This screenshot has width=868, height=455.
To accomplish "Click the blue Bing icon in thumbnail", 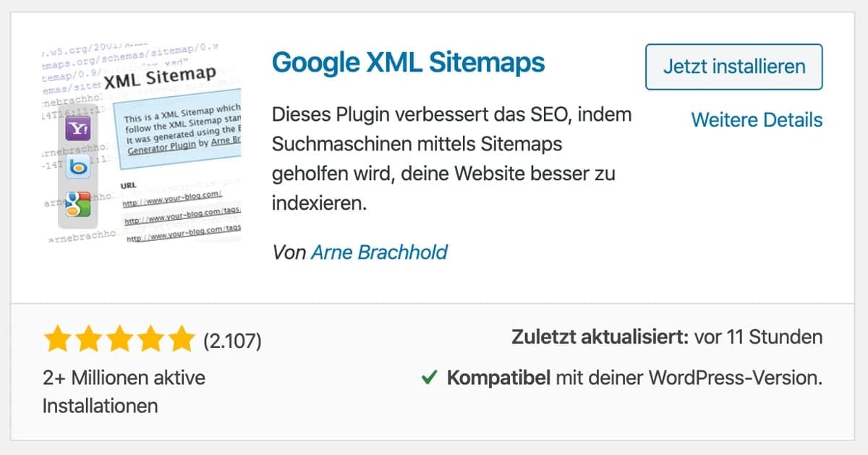I will [77, 168].
